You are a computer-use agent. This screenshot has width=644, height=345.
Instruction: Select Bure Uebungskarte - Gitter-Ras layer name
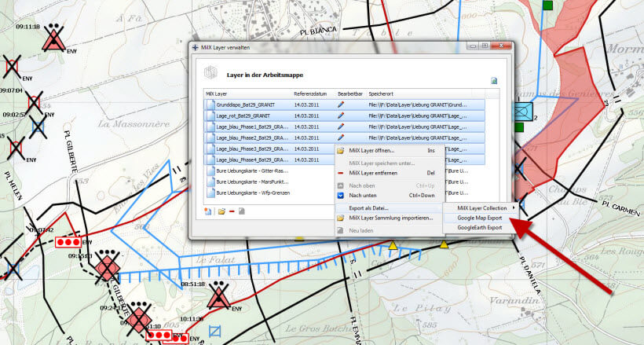click(252, 171)
